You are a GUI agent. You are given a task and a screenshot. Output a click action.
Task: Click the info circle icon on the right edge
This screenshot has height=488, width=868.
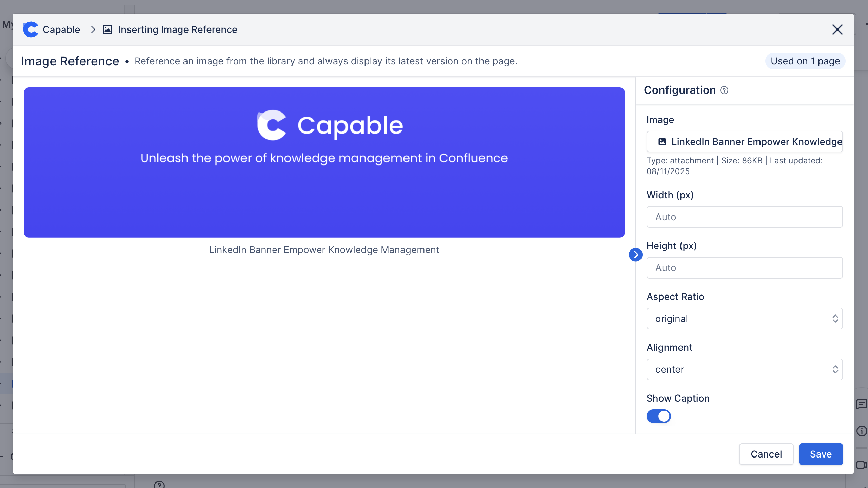point(861,431)
